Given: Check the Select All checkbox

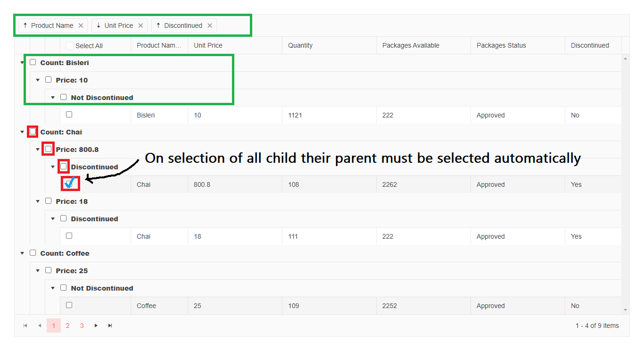Looking at the screenshot, I should [x=70, y=46].
